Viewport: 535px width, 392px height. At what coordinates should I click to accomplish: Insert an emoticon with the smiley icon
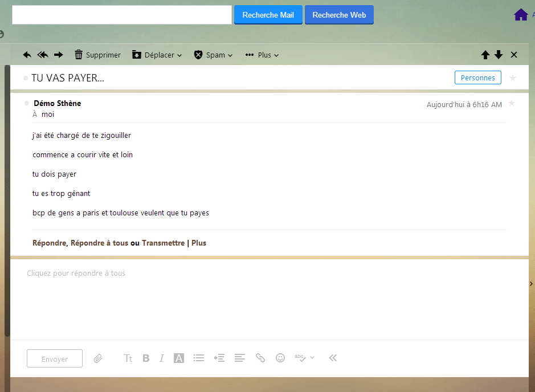tap(280, 358)
